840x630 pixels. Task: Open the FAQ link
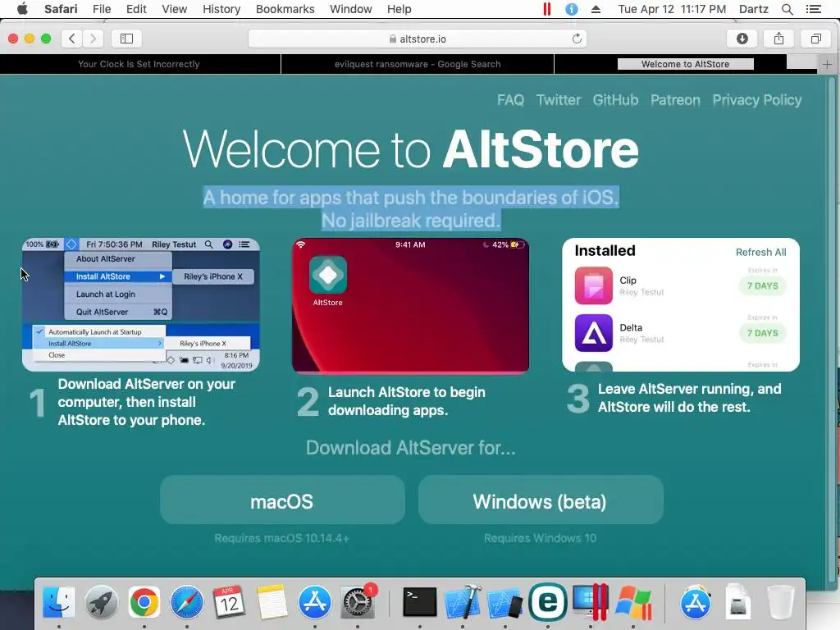click(x=510, y=100)
